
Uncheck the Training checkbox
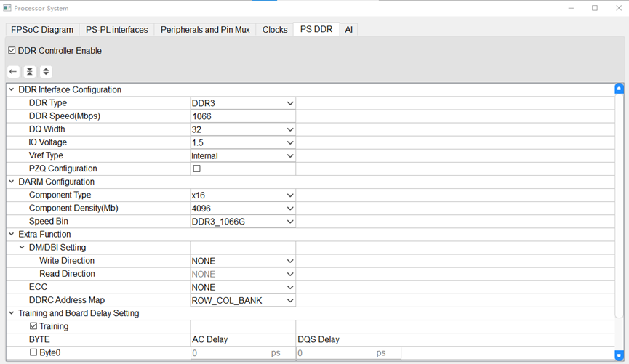click(x=33, y=326)
